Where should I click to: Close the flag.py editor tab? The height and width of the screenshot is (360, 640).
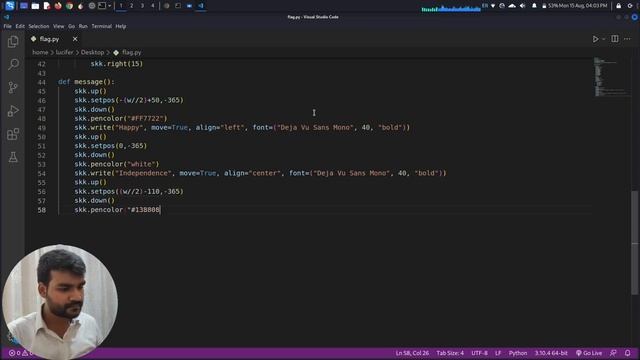click(75, 39)
